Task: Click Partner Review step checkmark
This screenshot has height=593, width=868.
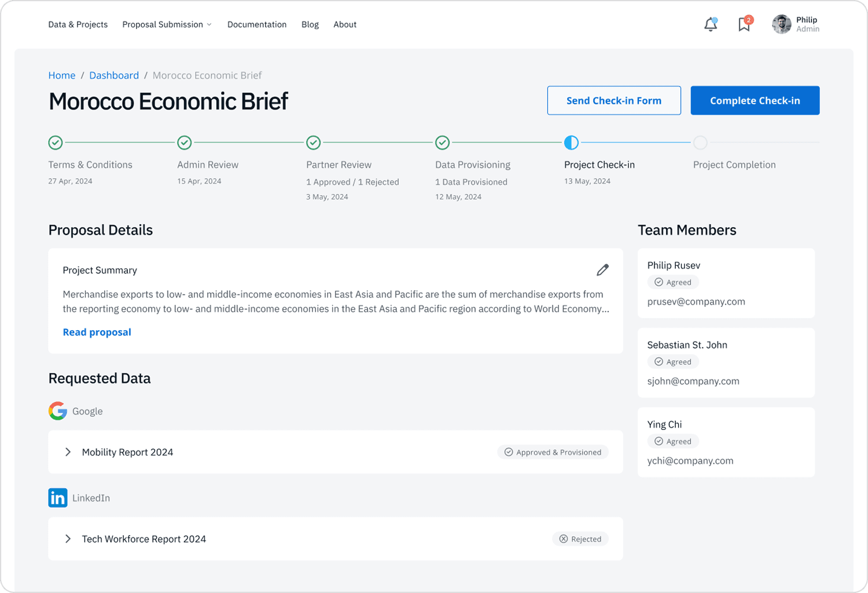Action: [x=314, y=142]
